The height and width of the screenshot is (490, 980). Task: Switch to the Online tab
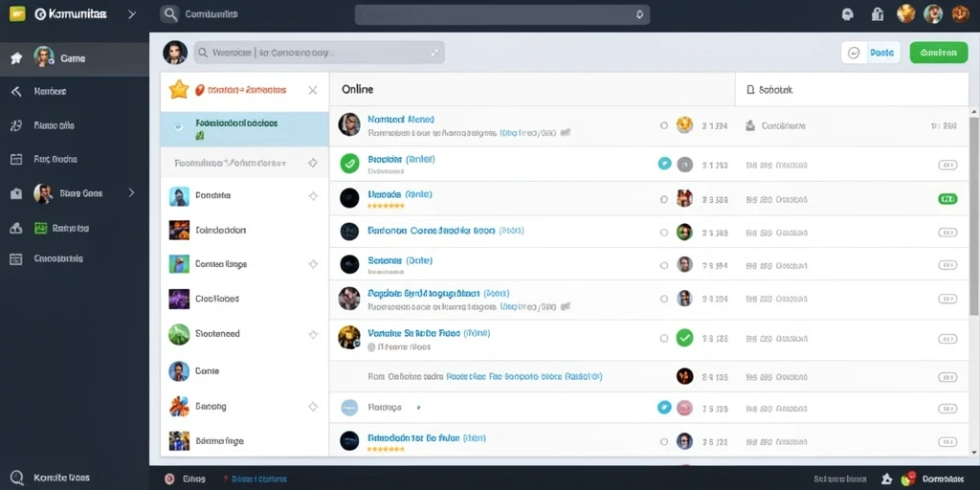[358, 89]
